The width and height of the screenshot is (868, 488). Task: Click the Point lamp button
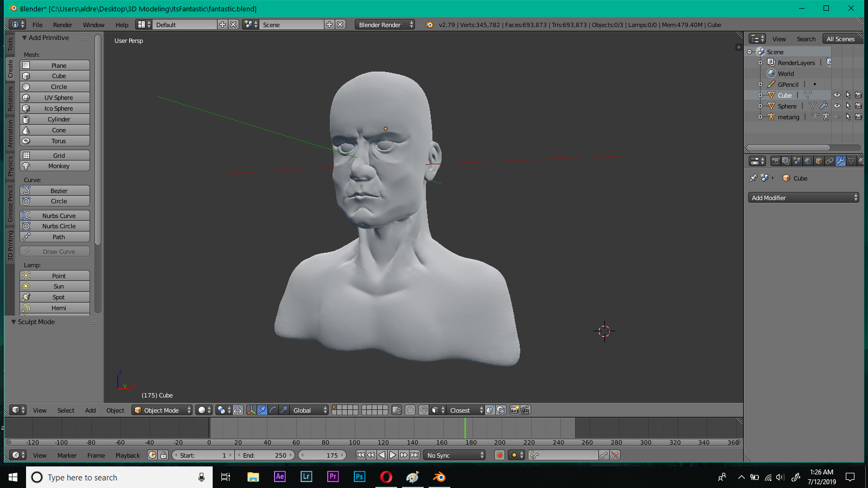tap(55, 275)
